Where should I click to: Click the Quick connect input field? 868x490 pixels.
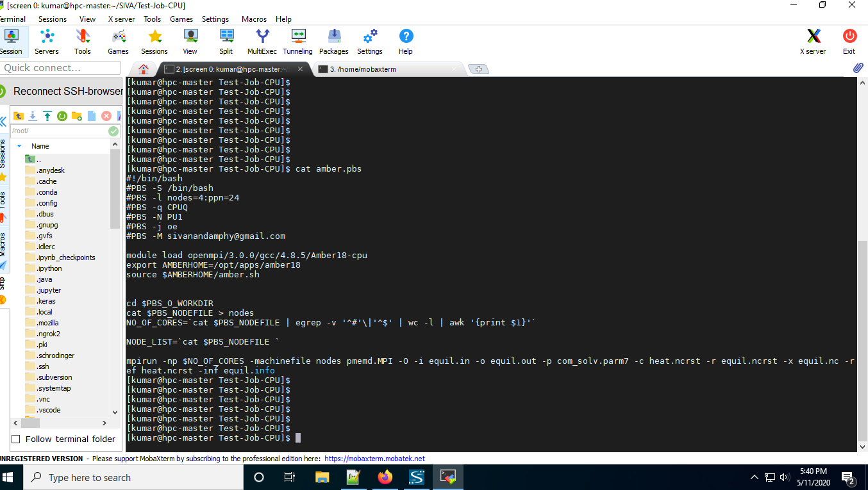60,68
